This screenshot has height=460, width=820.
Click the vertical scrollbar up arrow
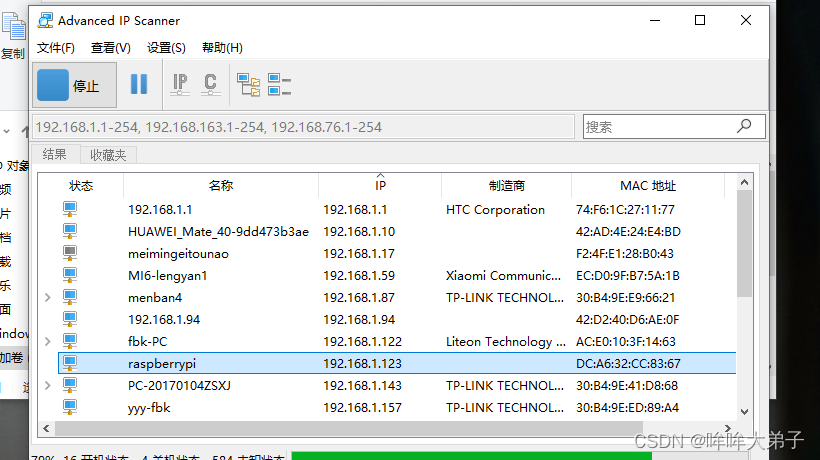click(x=744, y=182)
